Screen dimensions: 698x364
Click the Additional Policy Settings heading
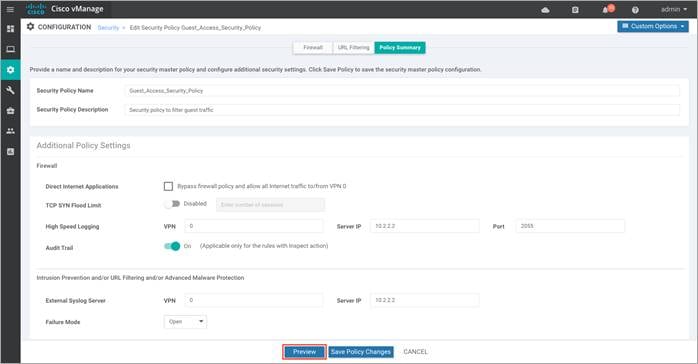tap(83, 146)
